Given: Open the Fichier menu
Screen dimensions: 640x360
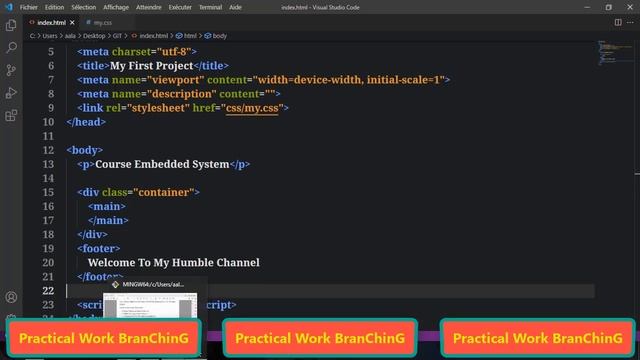Looking at the screenshot, I should point(29,7).
